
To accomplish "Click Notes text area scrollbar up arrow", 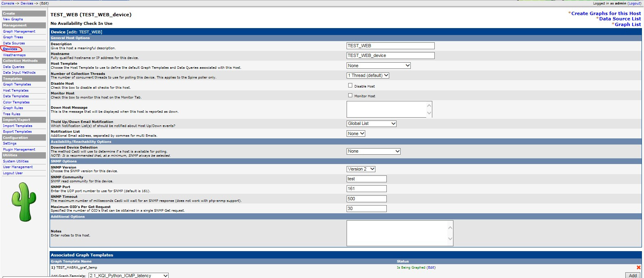I will tap(450, 228).
